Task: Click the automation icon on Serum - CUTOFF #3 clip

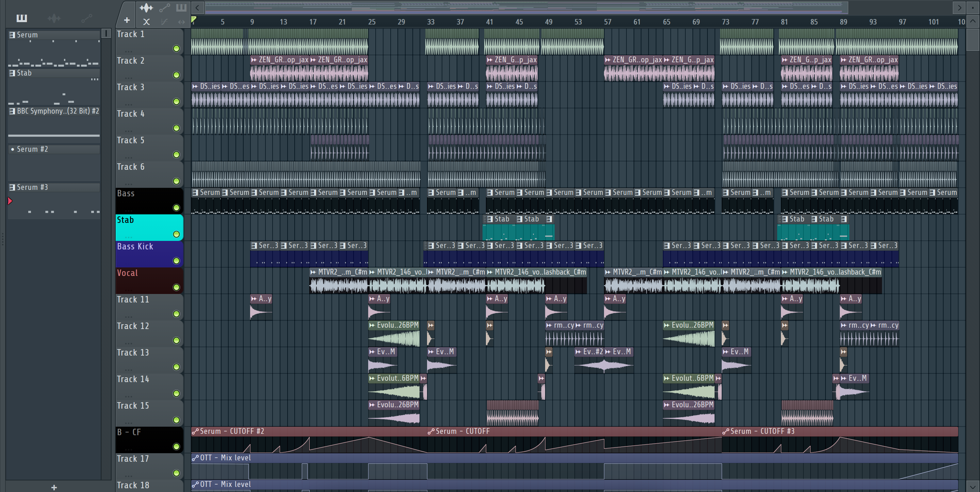Action: pyautogui.click(x=725, y=431)
